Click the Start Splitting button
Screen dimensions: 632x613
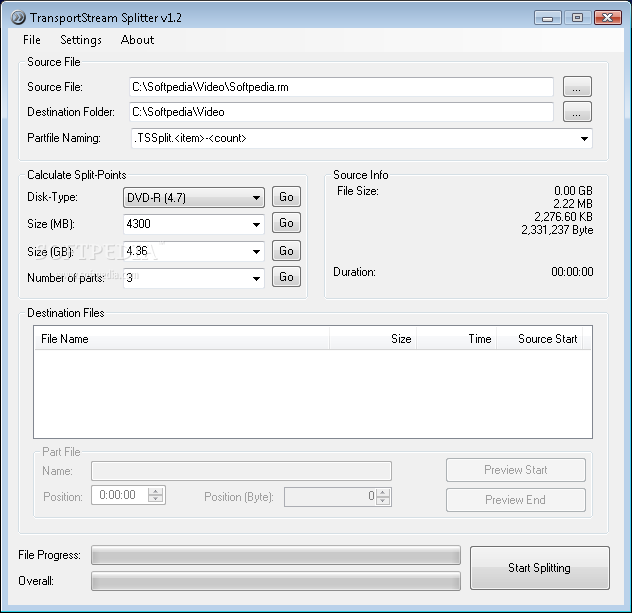(x=540, y=568)
